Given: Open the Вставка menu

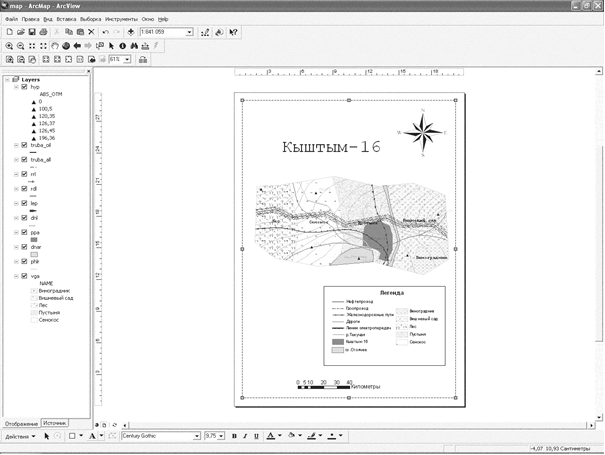Looking at the screenshot, I should pyautogui.click(x=66, y=19).
